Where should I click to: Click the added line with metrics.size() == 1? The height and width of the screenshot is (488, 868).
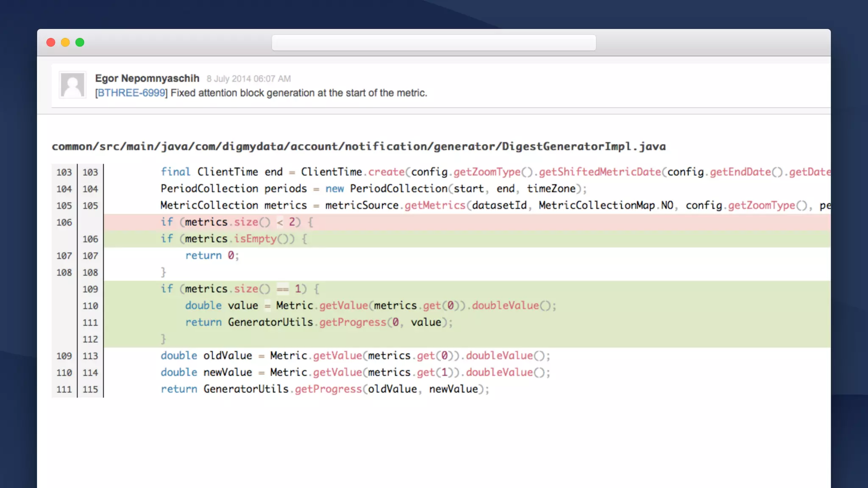pyautogui.click(x=240, y=289)
